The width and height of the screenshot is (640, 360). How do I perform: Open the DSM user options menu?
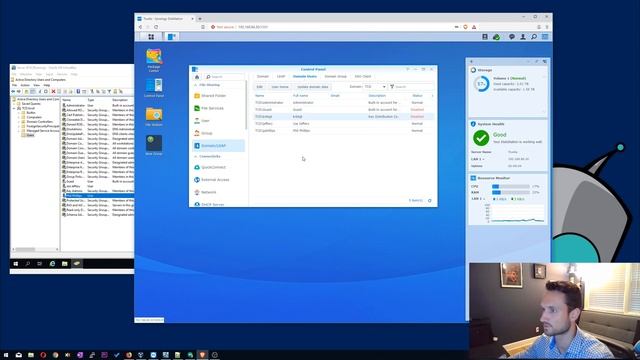tap(523, 37)
